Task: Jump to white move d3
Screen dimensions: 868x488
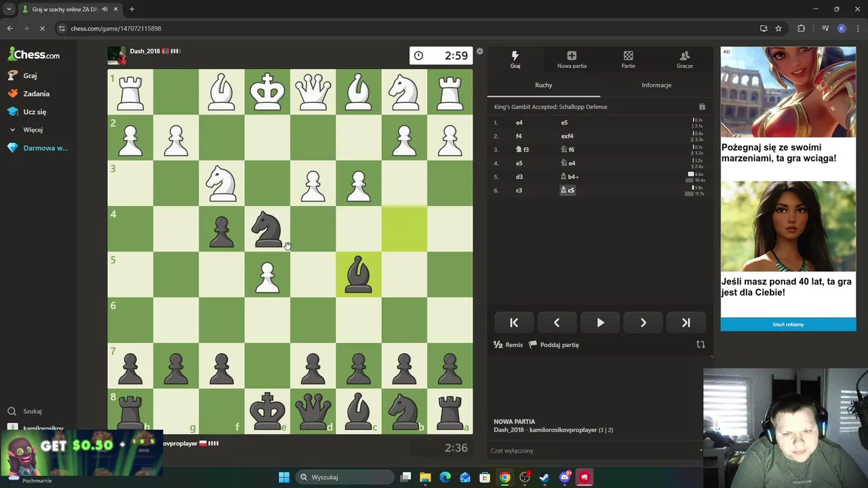Action: tap(519, 177)
